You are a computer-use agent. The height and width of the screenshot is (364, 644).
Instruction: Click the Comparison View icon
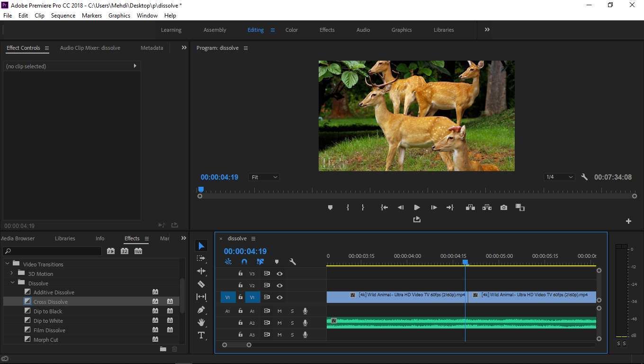pos(520,208)
